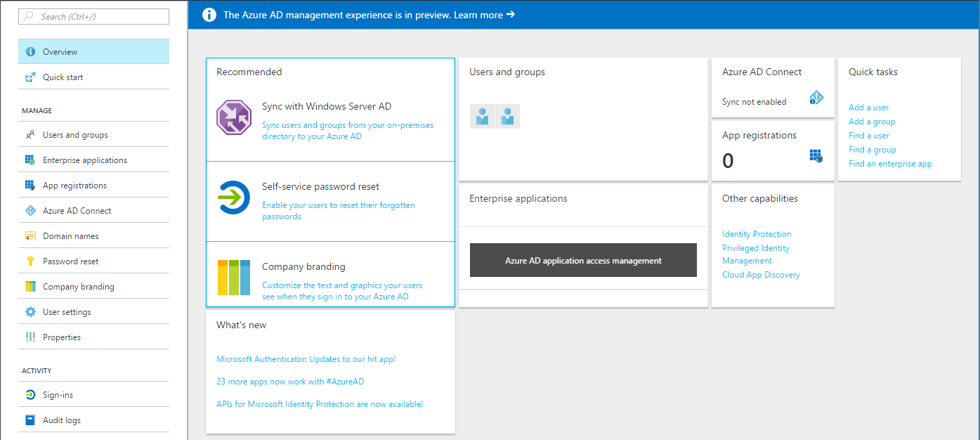Click the App registrations tile grid icon
This screenshot has width=980, height=440.
tap(816, 156)
